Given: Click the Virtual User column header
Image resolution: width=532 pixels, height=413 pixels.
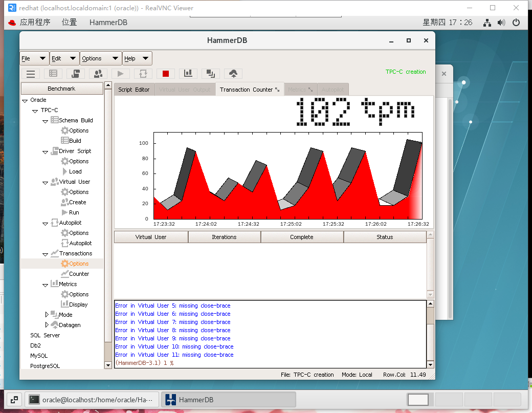Looking at the screenshot, I should 151,237.
